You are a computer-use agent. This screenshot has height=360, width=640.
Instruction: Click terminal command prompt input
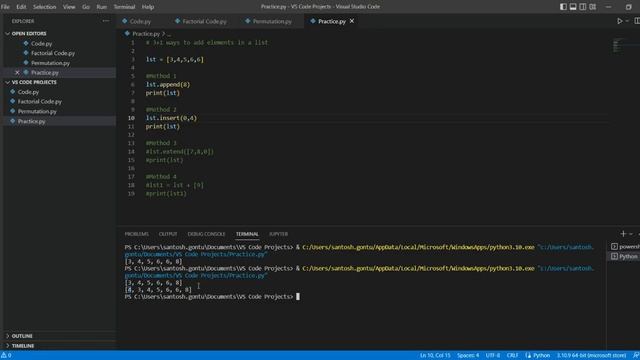coord(298,297)
